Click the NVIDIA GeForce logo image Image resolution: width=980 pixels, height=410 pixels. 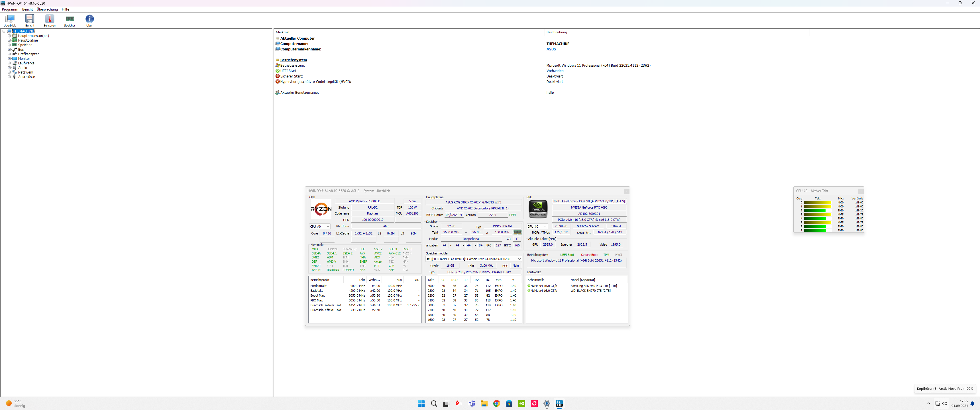[x=538, y=209]
